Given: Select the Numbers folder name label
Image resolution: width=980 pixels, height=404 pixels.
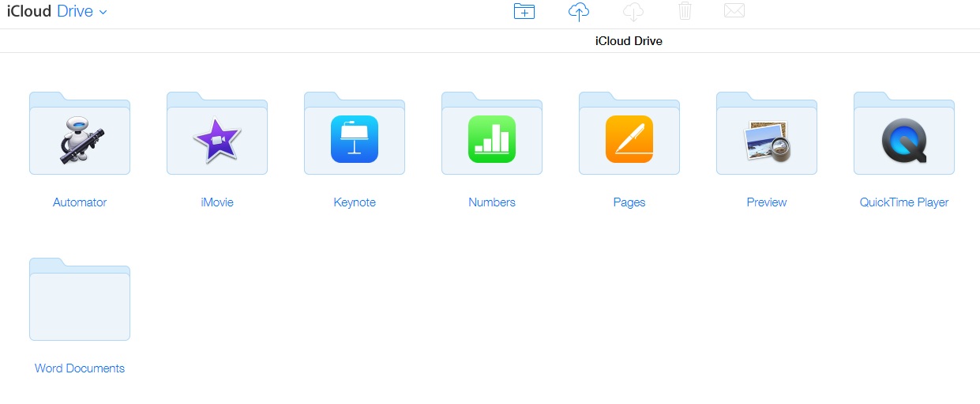Looking at the screenshot, I should coord(492,202).
